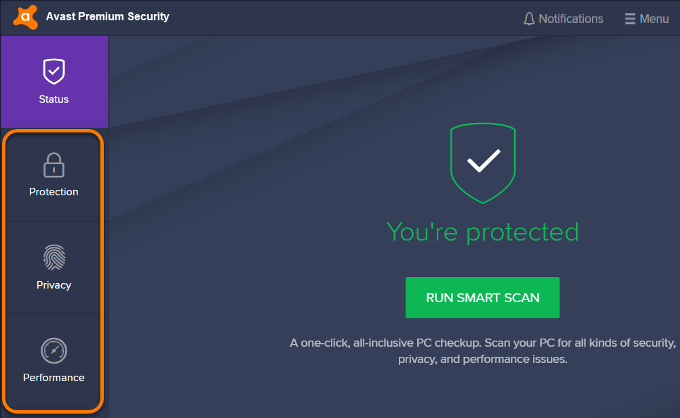Go to the Privacy tab label
680x418 pixels.
coord(54,285)
